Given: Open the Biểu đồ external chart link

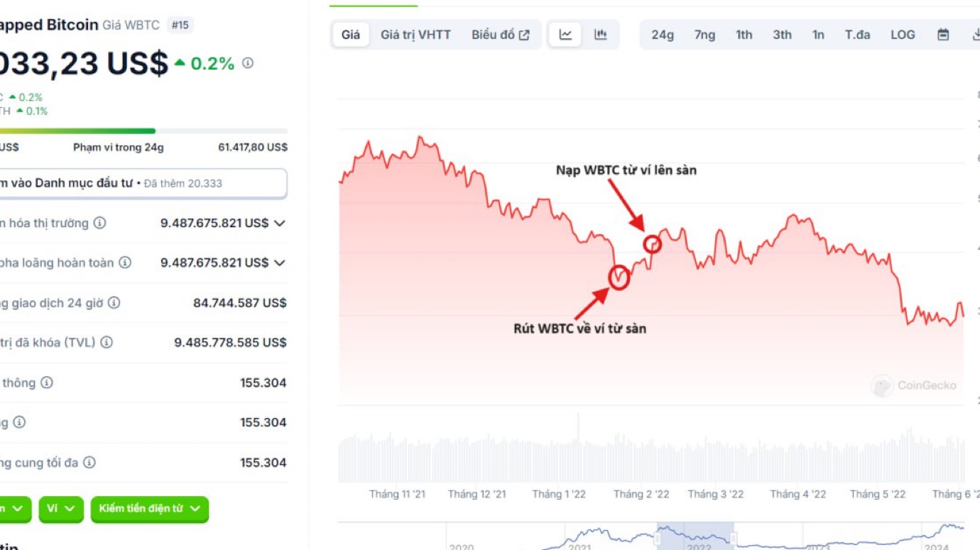Looking at the screenshot, I should pos(501,35).
